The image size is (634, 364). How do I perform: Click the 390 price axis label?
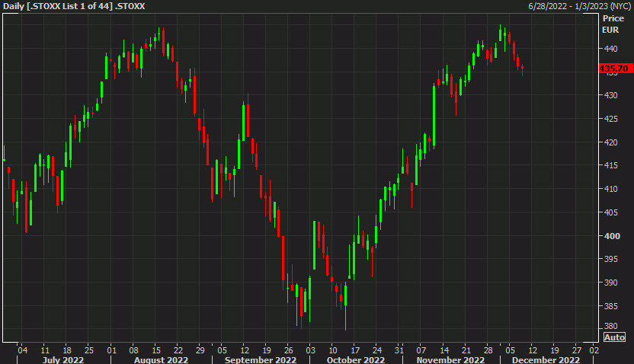click(x=610, y=283)
